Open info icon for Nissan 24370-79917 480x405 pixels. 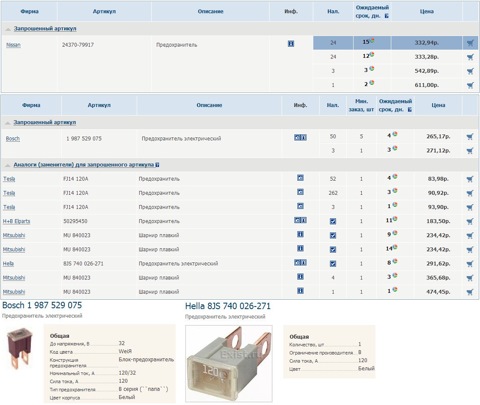point(291,44)
